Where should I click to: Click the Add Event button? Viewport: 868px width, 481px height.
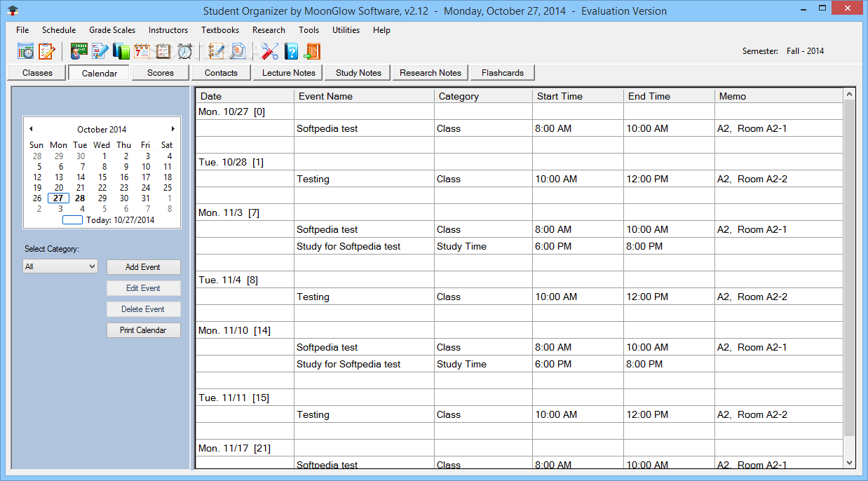[x=143, y=267]
